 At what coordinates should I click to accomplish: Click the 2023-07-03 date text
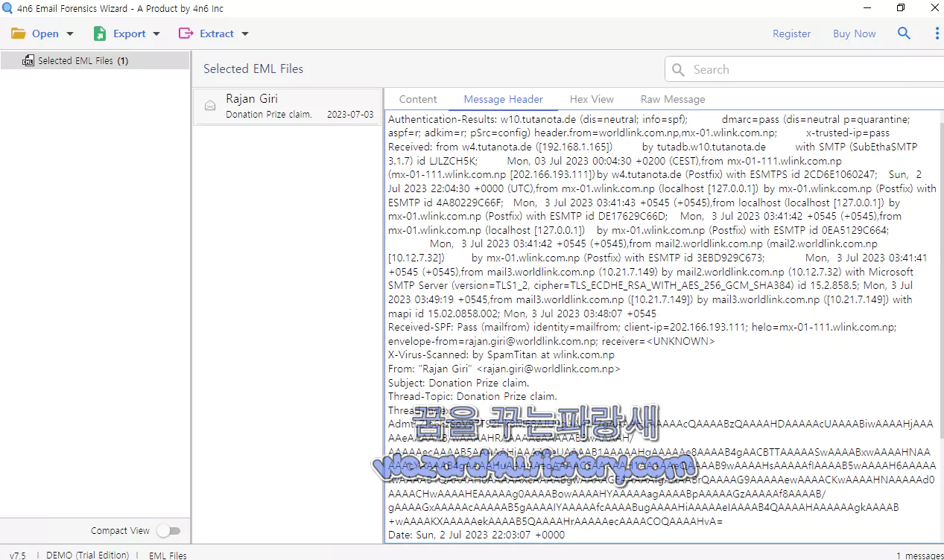click(350, 115)
